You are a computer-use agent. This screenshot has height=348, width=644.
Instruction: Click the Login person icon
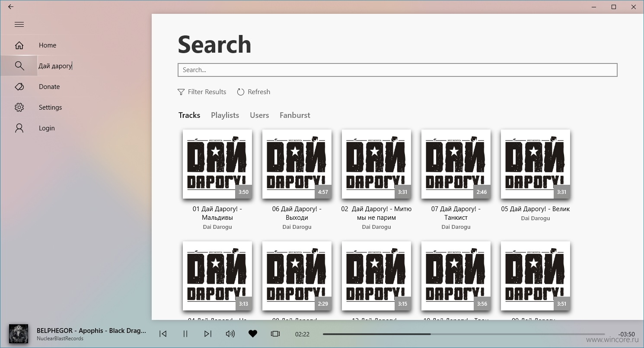[19, 128]
